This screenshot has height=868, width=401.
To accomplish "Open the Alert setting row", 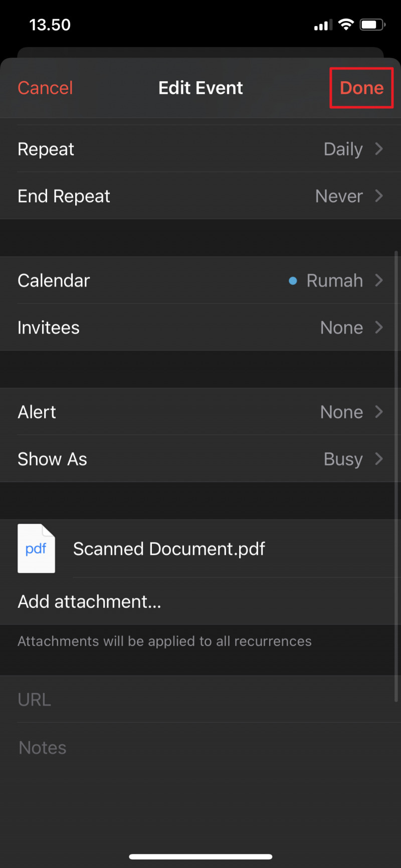I will click(200, 412).
